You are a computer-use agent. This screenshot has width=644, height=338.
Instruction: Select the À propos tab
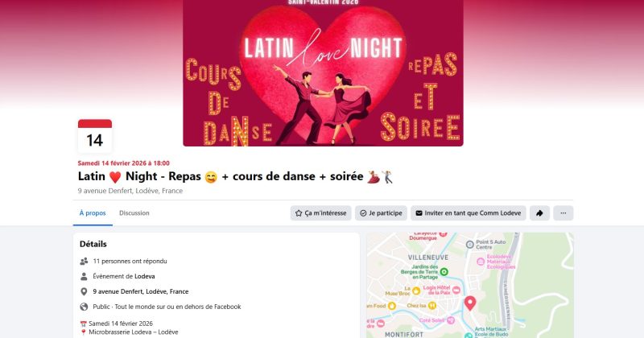[93, 213]
